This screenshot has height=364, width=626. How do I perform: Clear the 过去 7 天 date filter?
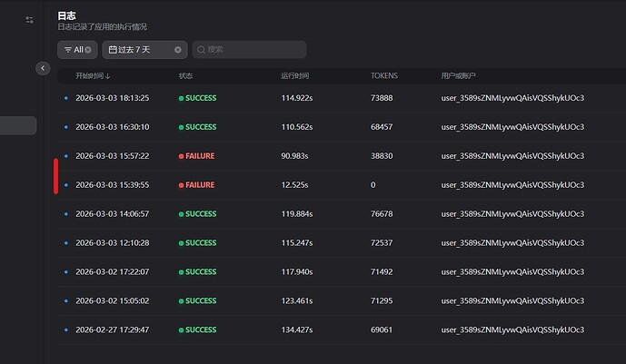tap(178, 50)
